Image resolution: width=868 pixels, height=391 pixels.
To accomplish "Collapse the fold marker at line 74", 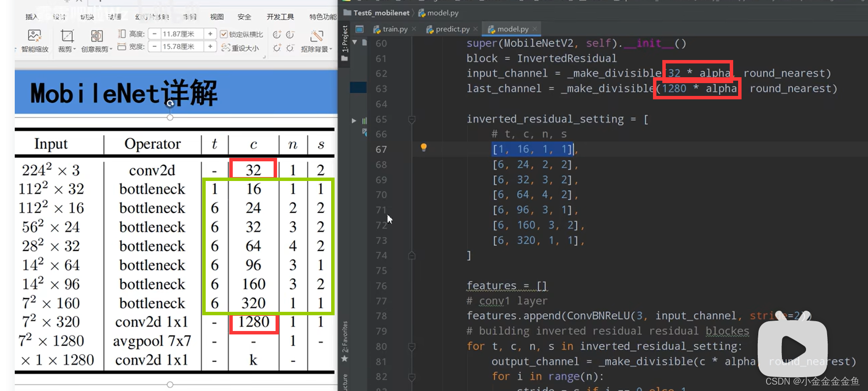I will click(x=412, y=256).
